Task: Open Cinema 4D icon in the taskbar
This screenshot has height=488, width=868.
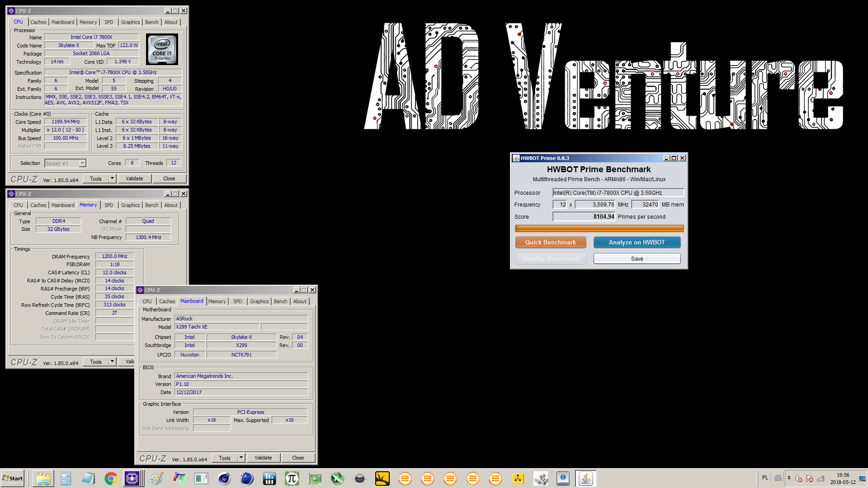Action: point(224,479)
